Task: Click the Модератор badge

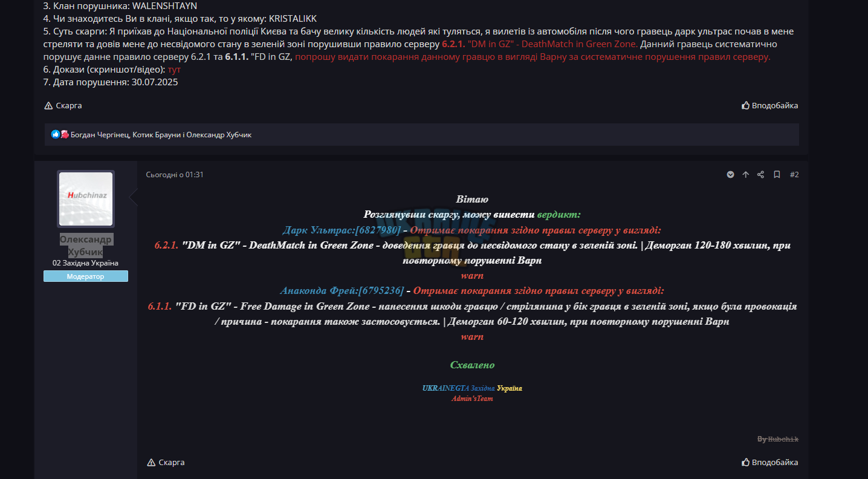Action: [x=86, y=276]
